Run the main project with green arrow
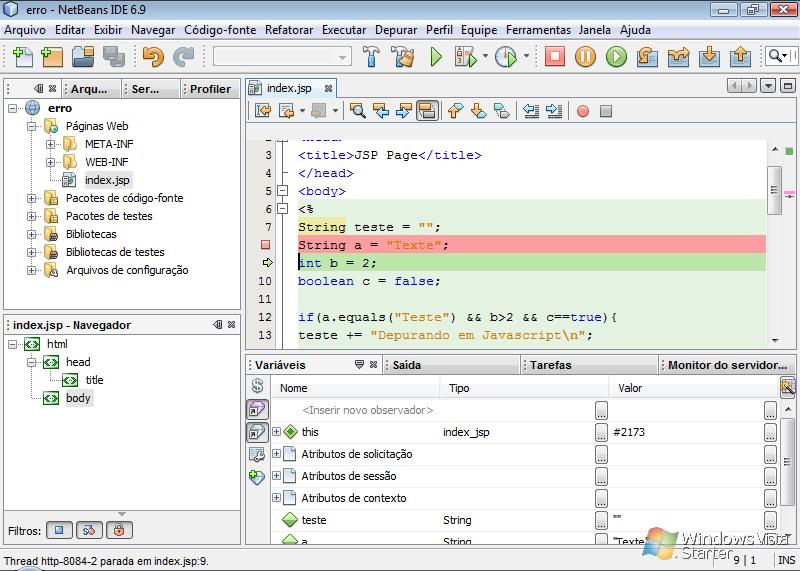The height and width of the screenshot is (571, 800). 436,56
